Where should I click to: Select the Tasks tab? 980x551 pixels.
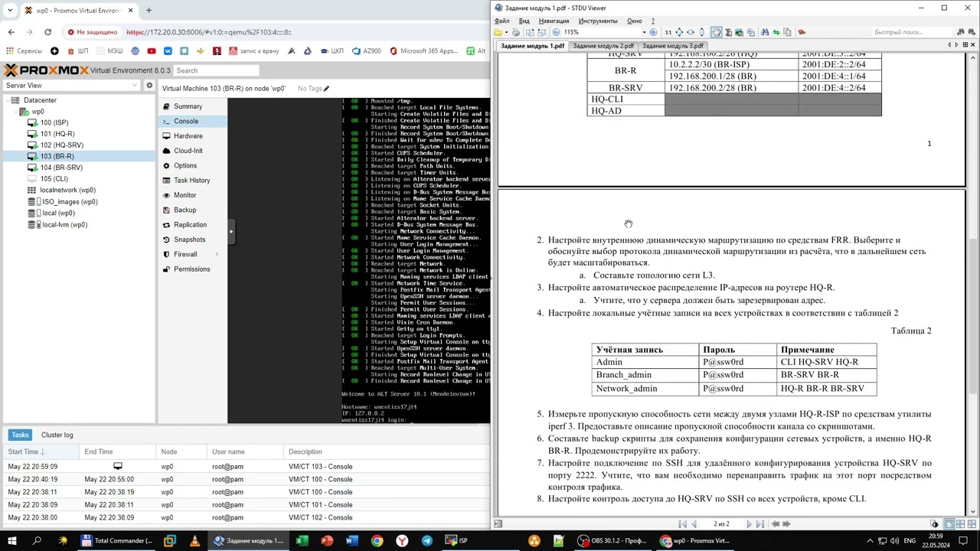[20, 435]
